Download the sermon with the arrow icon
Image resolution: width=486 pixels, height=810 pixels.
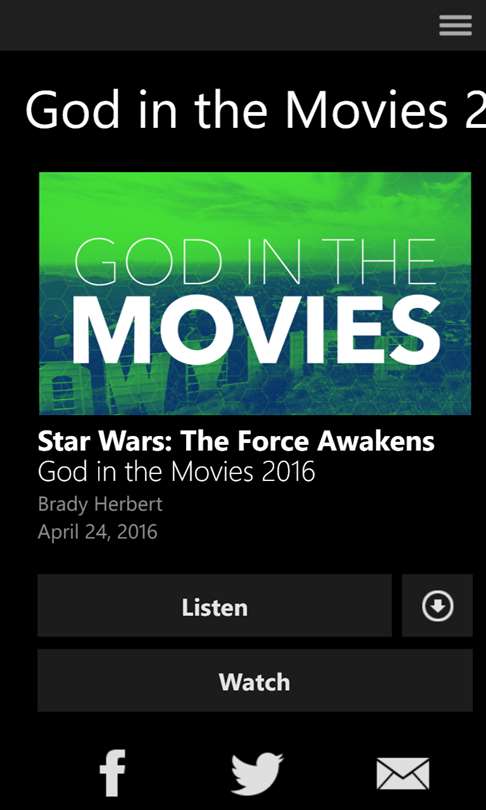(x=437, y=605)
